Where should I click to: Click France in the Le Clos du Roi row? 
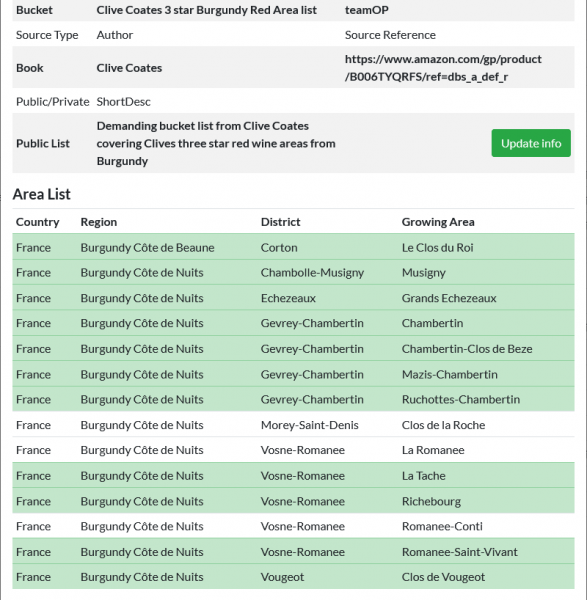[33, 248]
